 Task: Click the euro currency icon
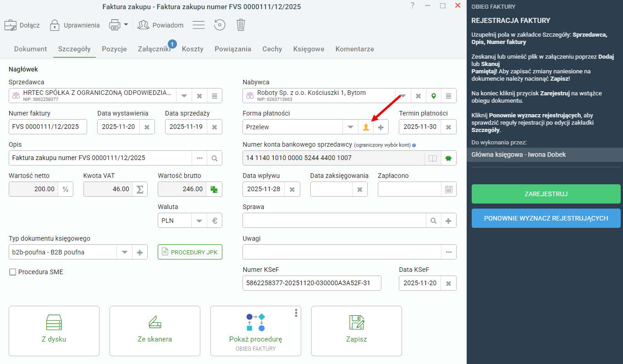tap(215, 221)
